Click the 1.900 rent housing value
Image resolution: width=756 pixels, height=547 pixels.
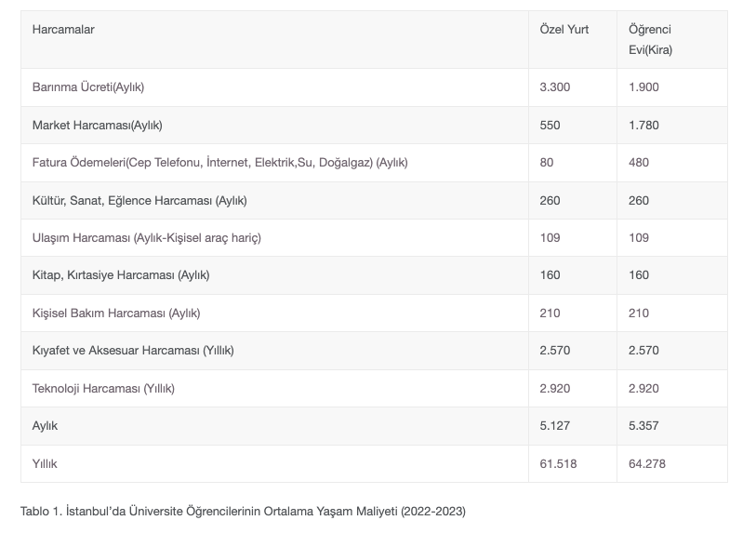coord(643,87)
